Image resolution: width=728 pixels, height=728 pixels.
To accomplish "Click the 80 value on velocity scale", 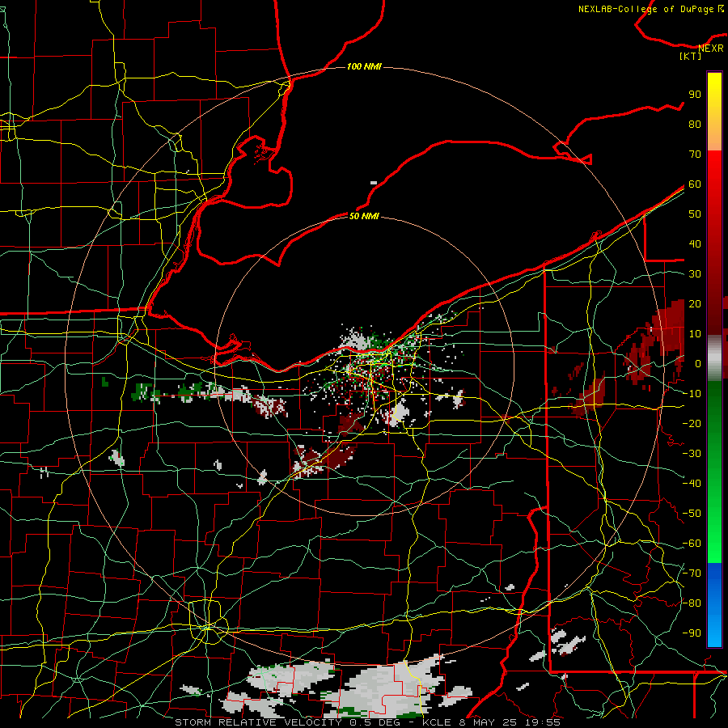I will [x=695, y=125].
